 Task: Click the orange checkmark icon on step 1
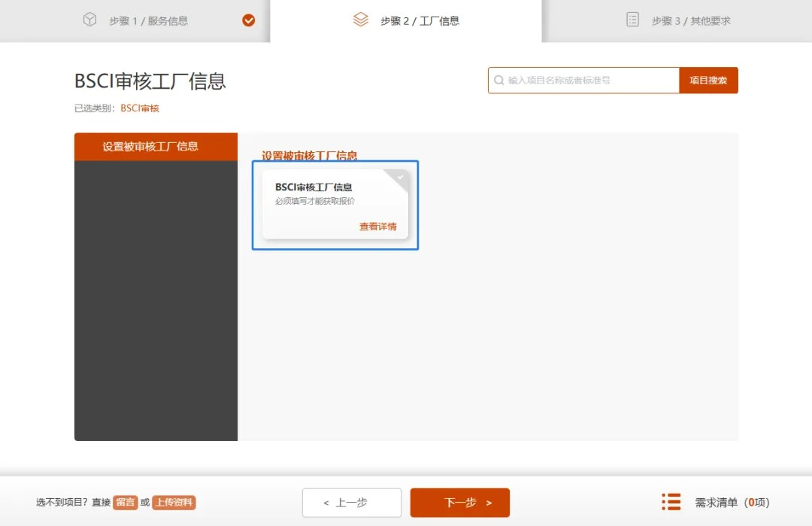point(249,20)
